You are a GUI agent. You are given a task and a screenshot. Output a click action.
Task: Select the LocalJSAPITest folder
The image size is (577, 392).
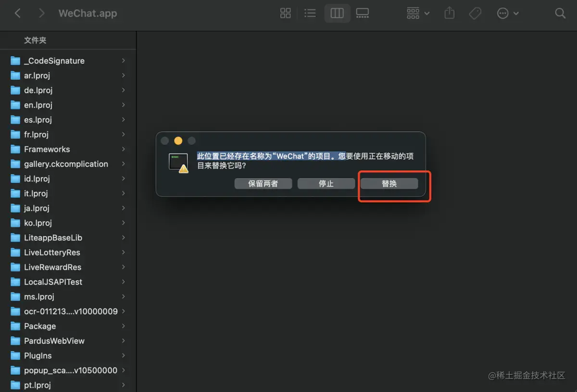tap(68, 282)
